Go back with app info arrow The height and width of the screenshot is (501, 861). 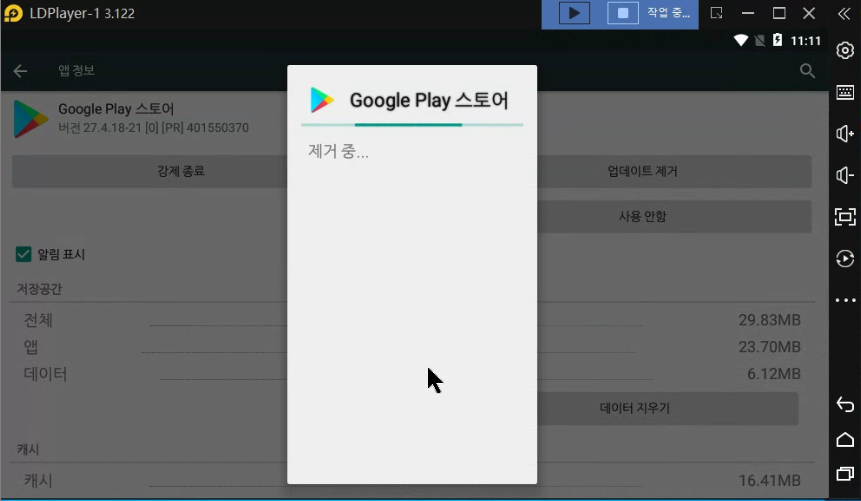click(x=20, y=71)
